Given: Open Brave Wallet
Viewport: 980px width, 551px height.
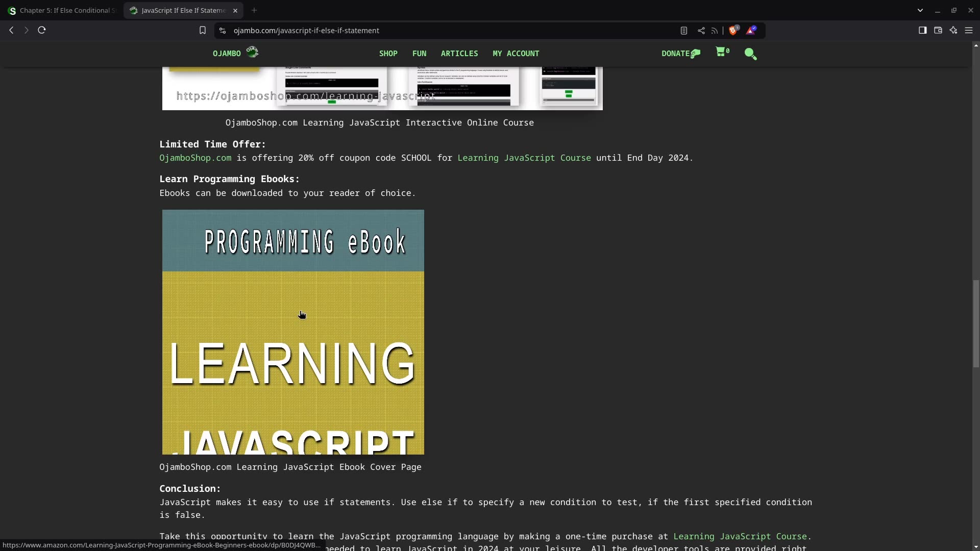Looking at the screenshot, I should click(x=938, y=31).
